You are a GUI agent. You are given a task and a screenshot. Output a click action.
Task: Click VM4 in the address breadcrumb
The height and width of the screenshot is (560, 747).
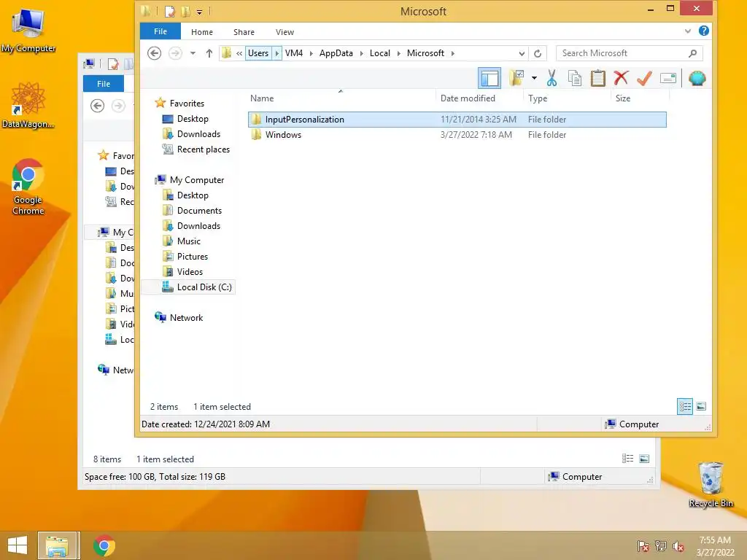tap(294, 52)
